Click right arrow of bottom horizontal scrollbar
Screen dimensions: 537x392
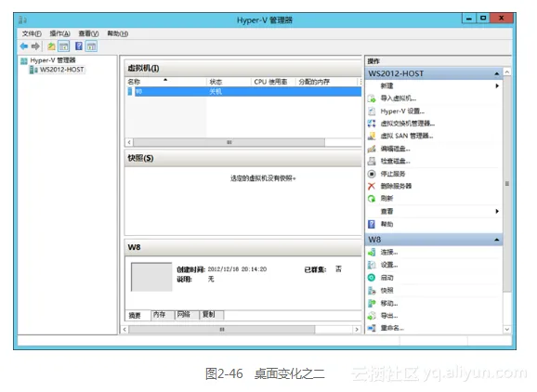pos(357,330)
